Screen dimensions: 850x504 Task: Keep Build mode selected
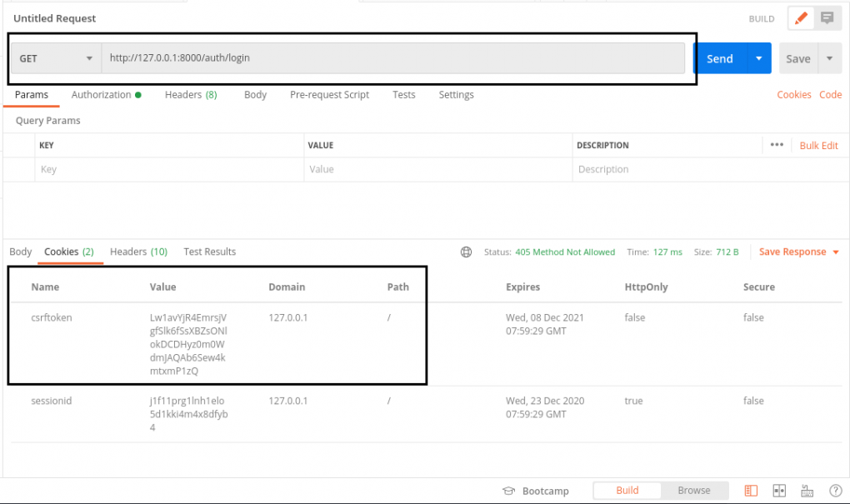click(627, 491)
